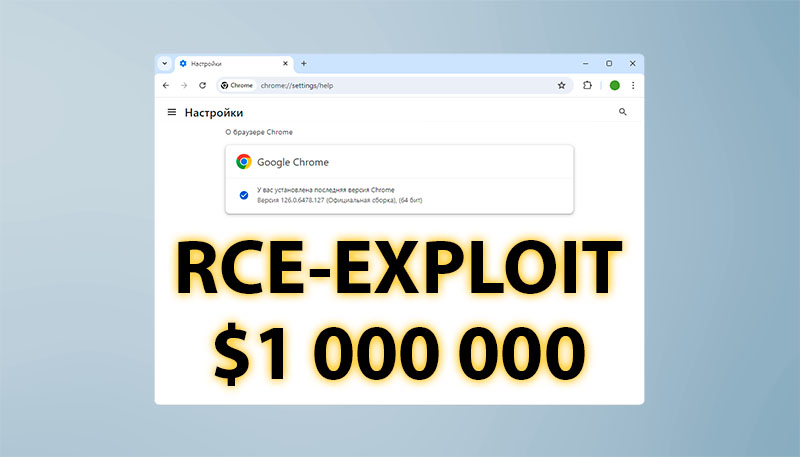Screen dimensions: 800x457
Task: Click the Google Chrome logo in card
Action: 243,161
